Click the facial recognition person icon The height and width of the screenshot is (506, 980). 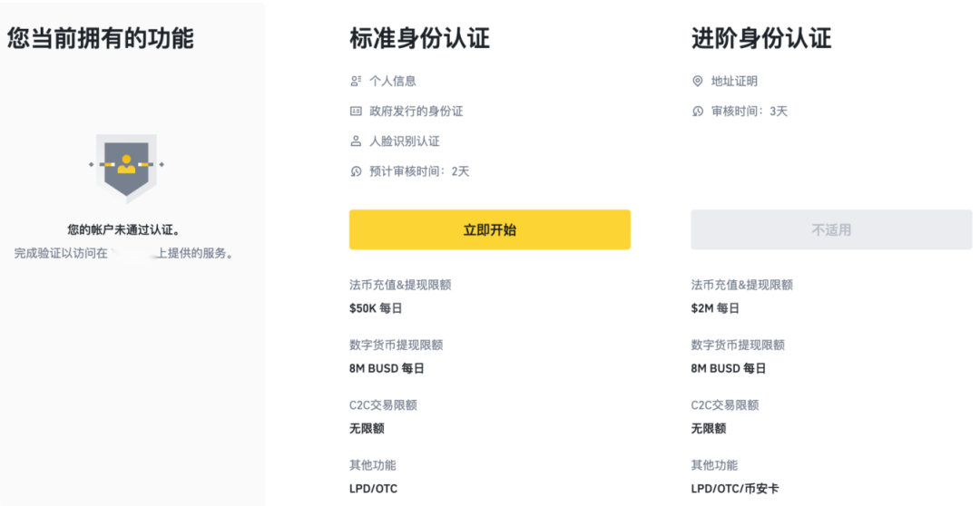pos(356,141)
